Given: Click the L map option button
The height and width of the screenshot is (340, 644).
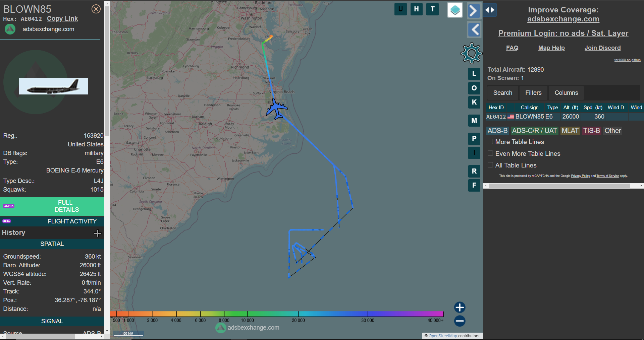Looking at the screenshot, I should 474,74.
